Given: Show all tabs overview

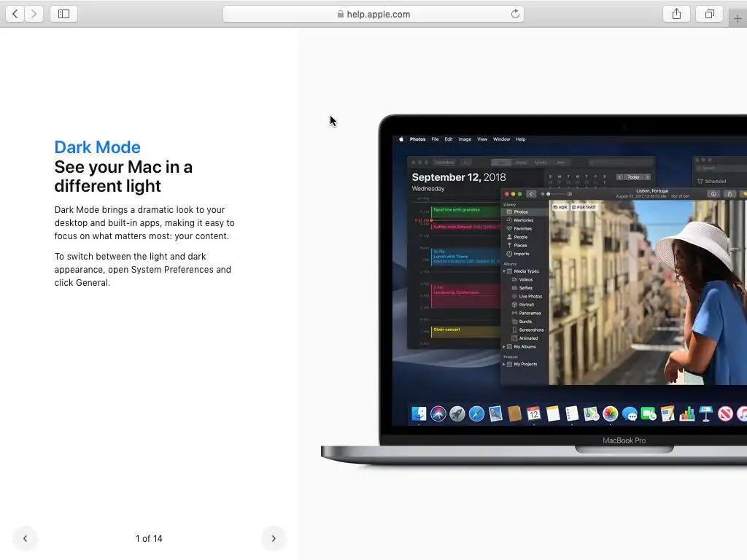Looking at the screenshot, I should point(709,14).
